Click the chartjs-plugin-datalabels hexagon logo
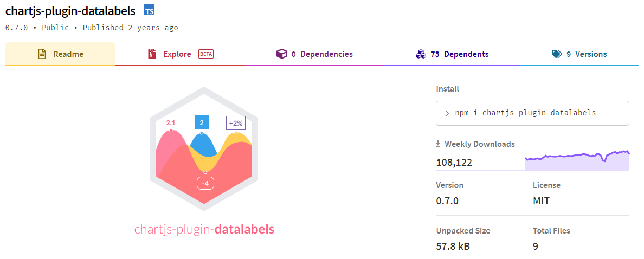644x259 pixels. pos(204,148)
